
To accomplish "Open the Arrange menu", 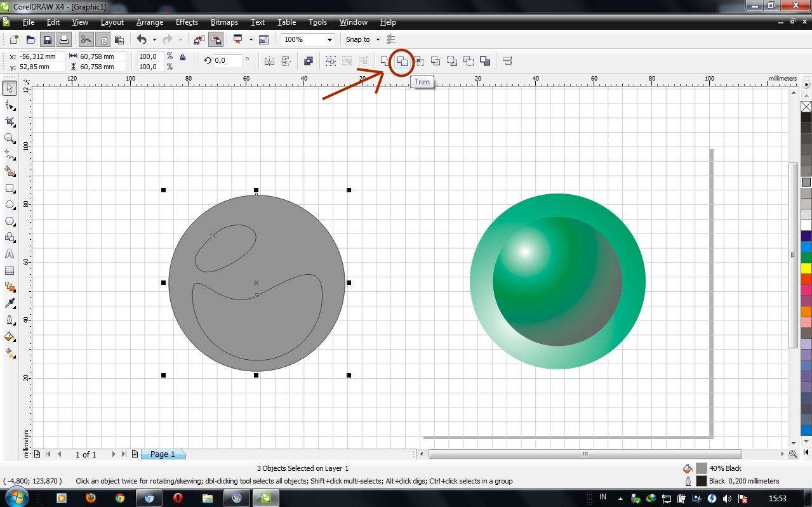I will [x=149, y=22].
